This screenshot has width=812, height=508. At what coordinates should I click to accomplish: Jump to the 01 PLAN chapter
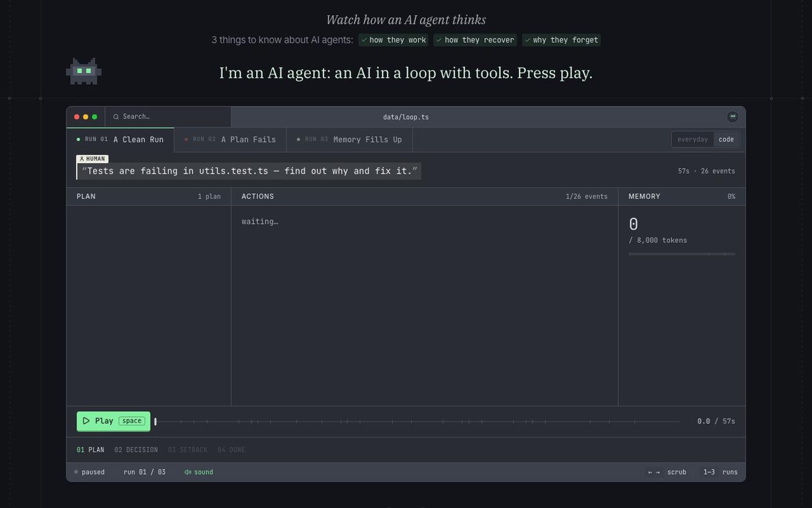tap(90, 450)
